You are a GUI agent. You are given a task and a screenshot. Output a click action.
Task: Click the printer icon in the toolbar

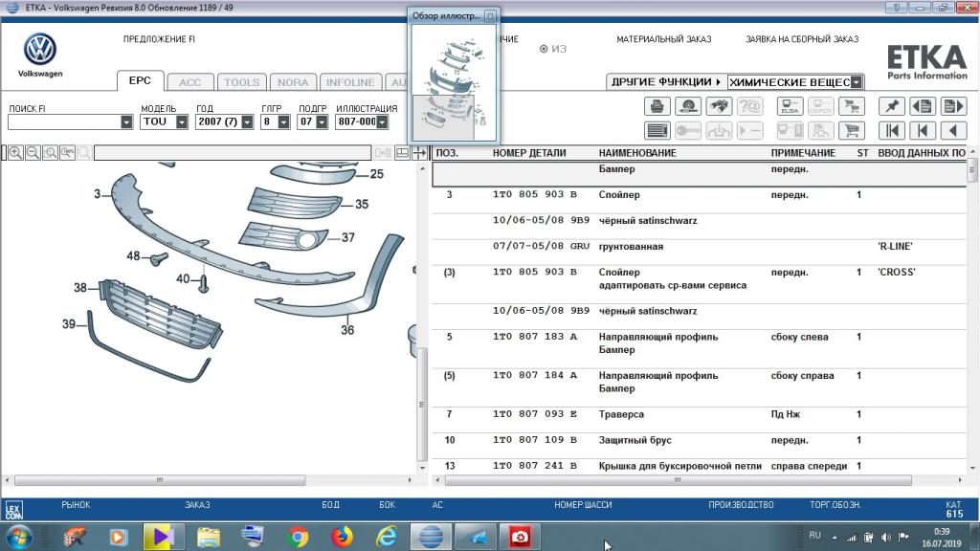click(x=657, y=106)
